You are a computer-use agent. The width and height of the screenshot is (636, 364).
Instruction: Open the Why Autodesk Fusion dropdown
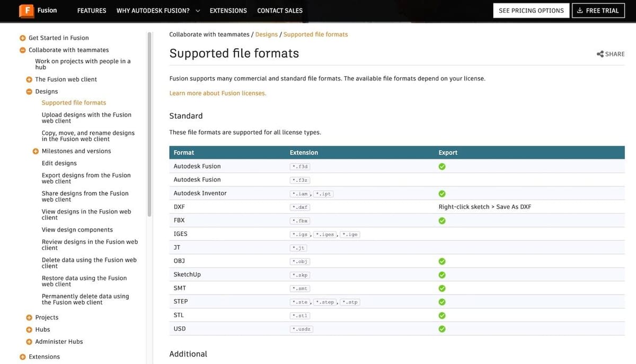158,11
